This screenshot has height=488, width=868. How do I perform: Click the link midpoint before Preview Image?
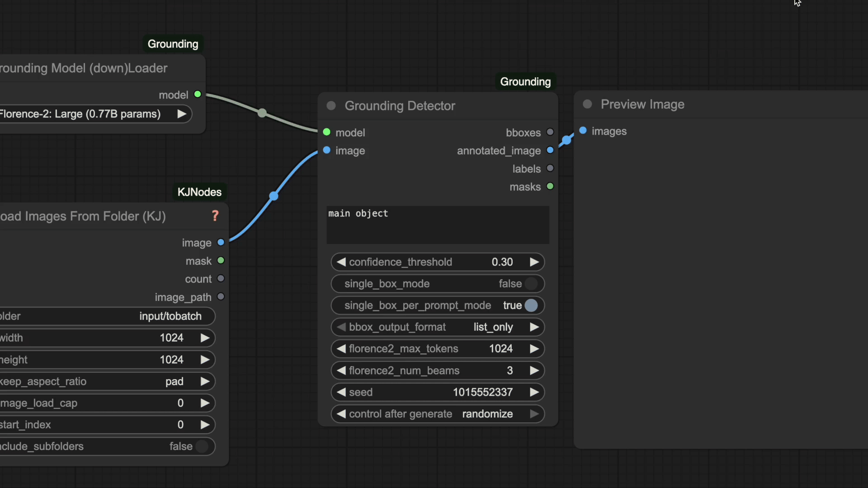(x=566, y=140)
